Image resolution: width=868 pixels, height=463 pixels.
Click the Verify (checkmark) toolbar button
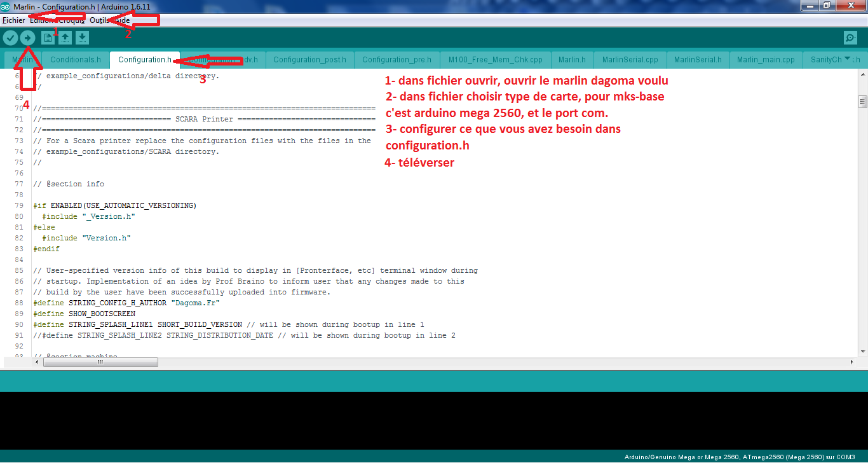tap(10, 38)
